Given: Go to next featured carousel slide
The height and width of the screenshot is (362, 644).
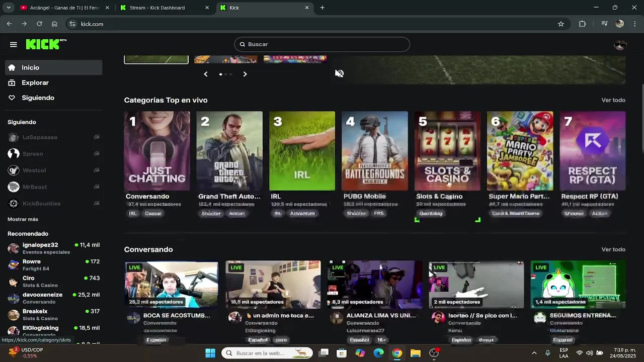Looking at the screenshot, I should pyautogui.click(x=245, y=74).
